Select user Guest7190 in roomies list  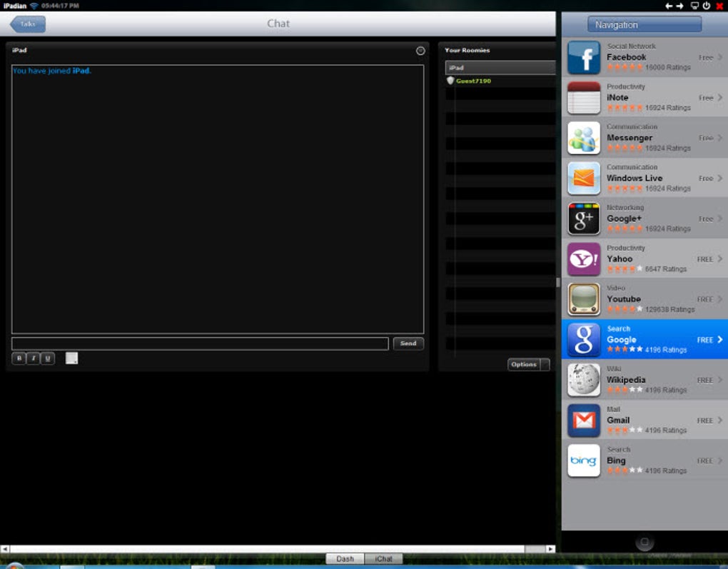(x=474, y=81)
